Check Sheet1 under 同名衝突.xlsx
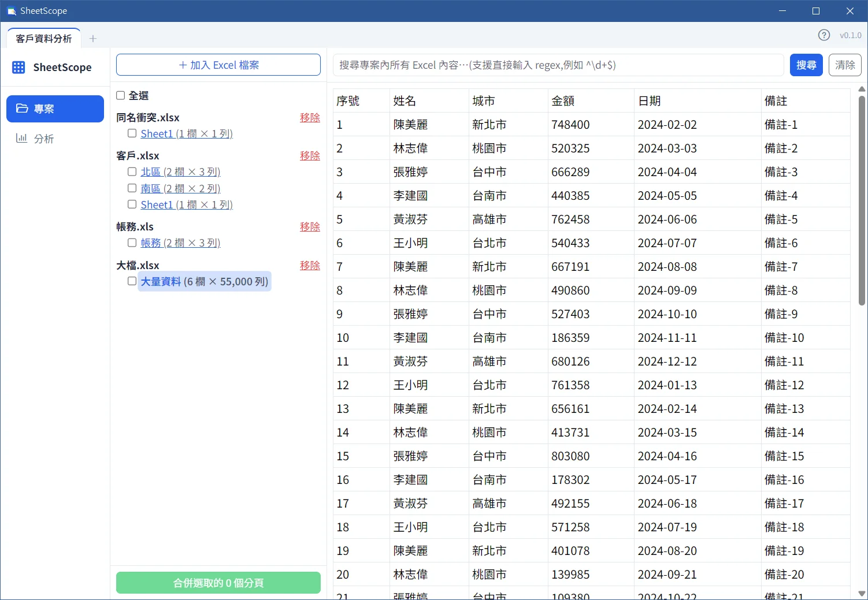Viewport: 868px width, 600px height. [132, 133]
